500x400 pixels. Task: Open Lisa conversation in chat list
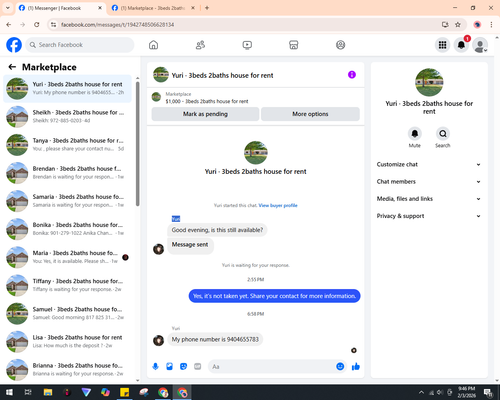pyautogui.click(x=67, y=341)
